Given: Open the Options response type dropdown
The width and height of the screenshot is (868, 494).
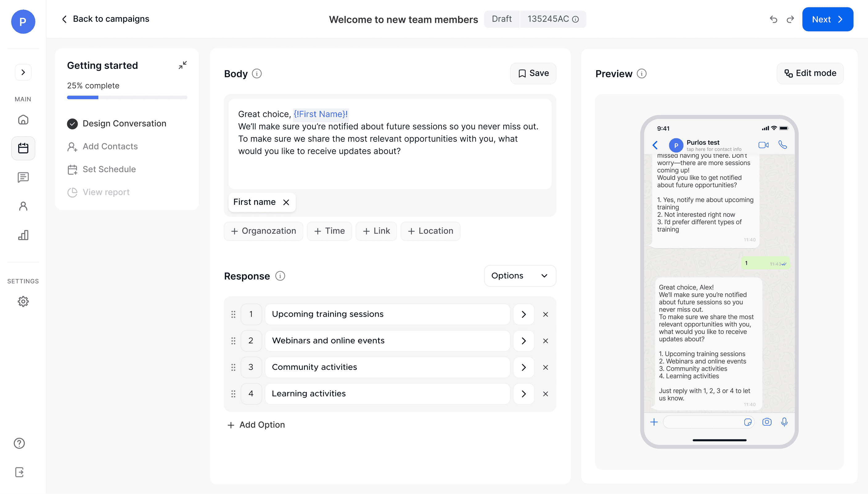Looking at the screenshot, I should [x=520, y=276].
